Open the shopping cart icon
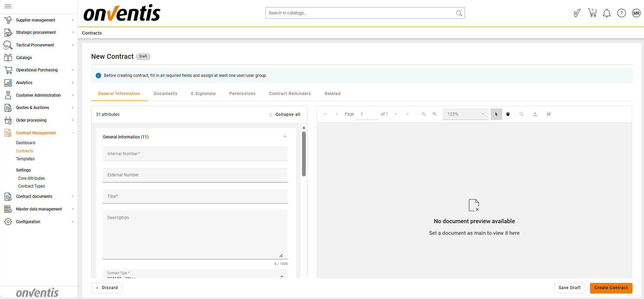Screen dimensions: 644x299 [x=592, y=13]
